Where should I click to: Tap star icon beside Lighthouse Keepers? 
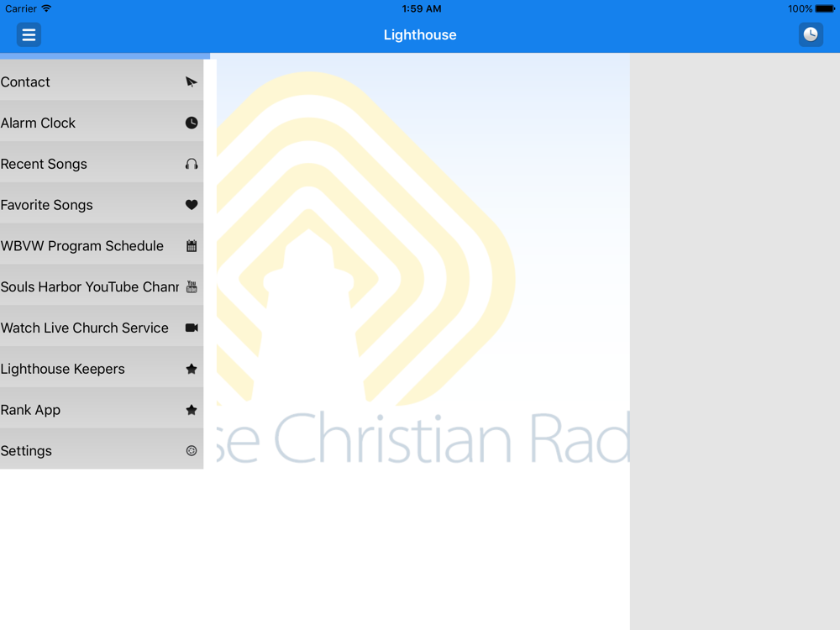192,369
